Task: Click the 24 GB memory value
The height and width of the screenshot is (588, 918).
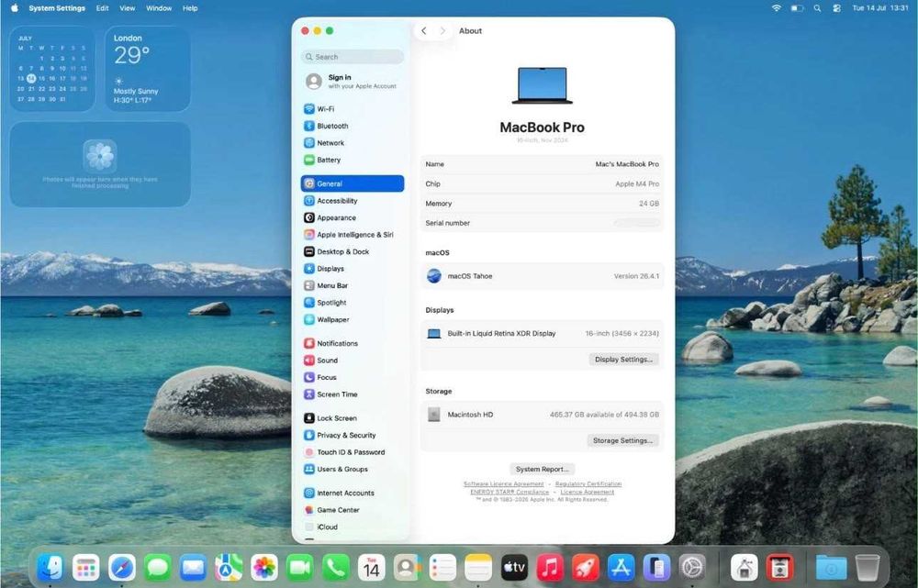Action: point(649,204)
